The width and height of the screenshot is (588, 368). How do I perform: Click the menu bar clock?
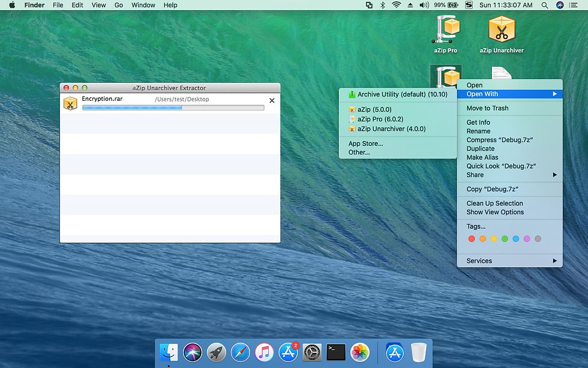pyautogui.click(x=506, y=5)
